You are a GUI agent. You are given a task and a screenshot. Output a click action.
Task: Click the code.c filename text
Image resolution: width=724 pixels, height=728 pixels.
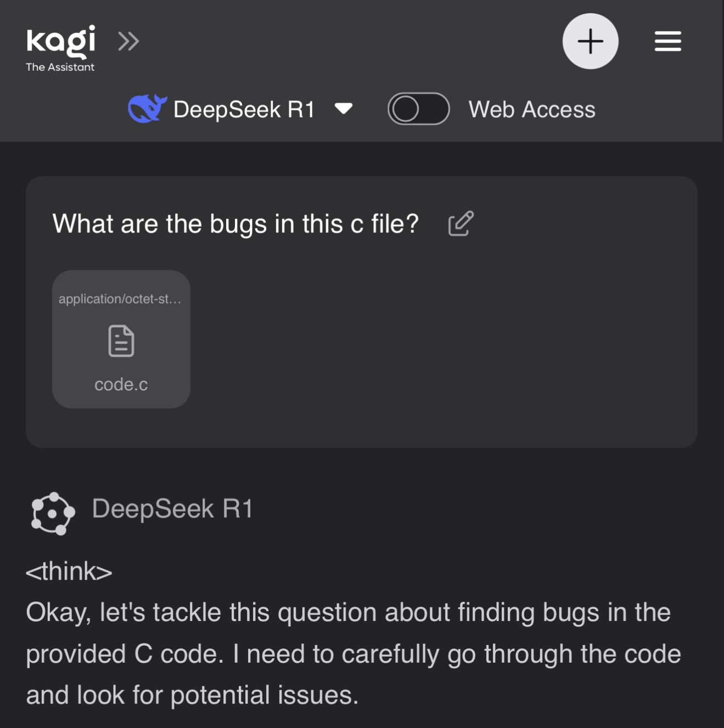[x=121, y=384]
